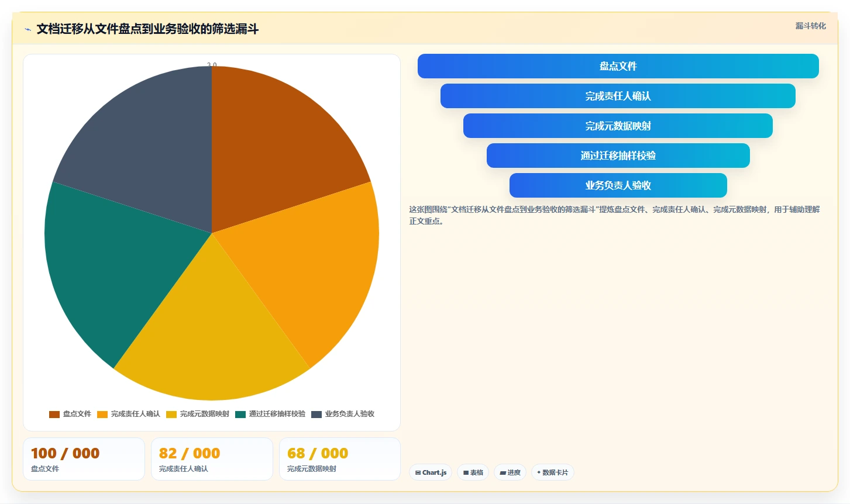Toggle 完成元数据映射 legend swatch

171,414
